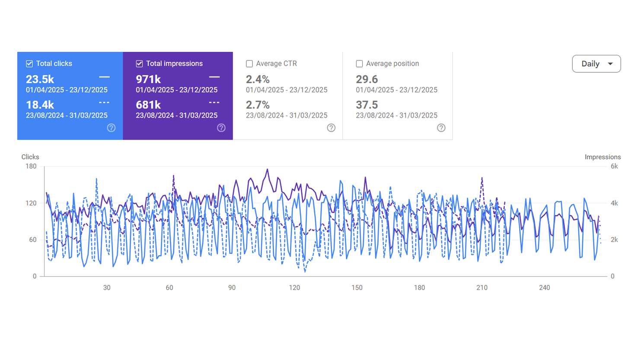Uncheck the Total clicks checkbox
644x351 pixels.
[29, 64]
